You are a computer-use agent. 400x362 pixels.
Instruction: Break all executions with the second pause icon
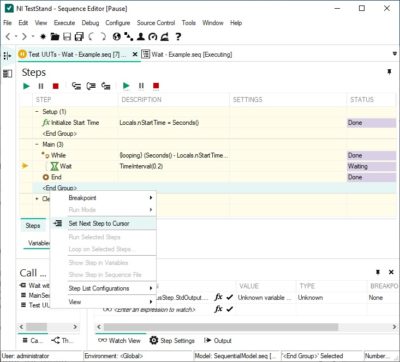click(141, 86)
